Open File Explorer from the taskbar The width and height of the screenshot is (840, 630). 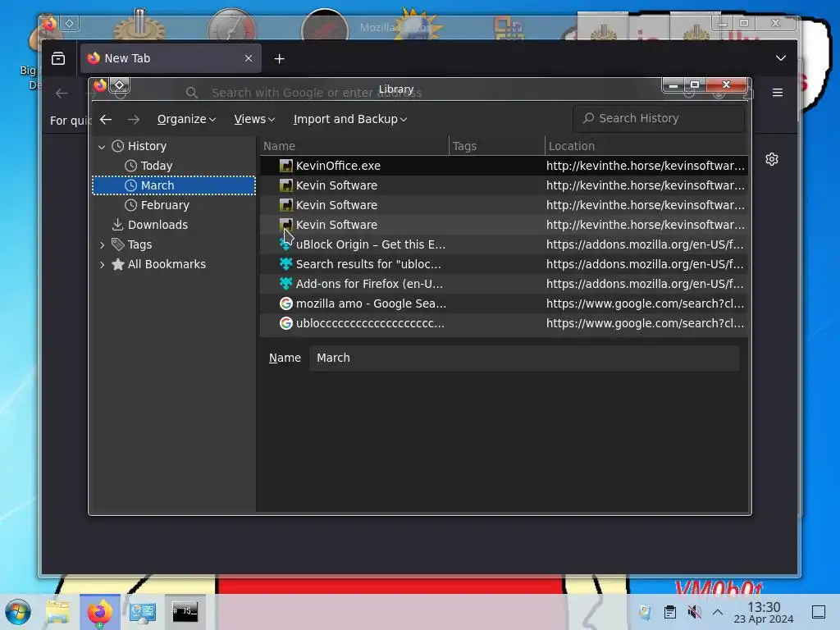point(57,612)
